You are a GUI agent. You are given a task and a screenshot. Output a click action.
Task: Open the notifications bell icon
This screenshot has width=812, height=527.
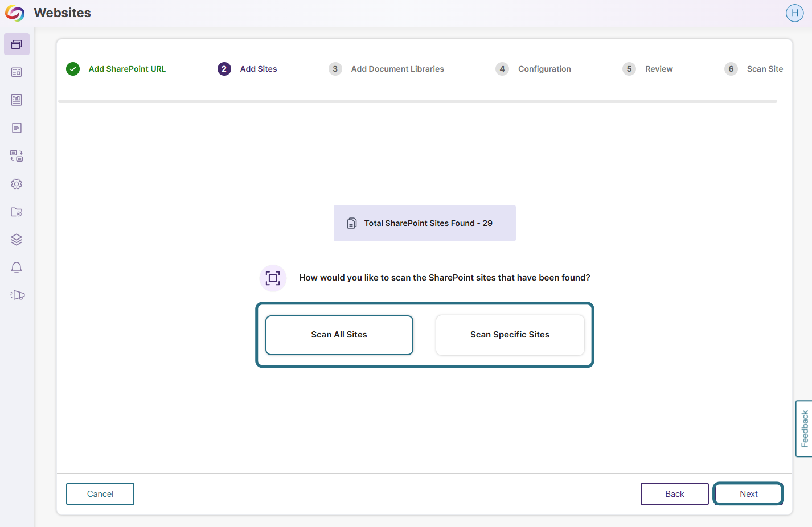(17, 267)
